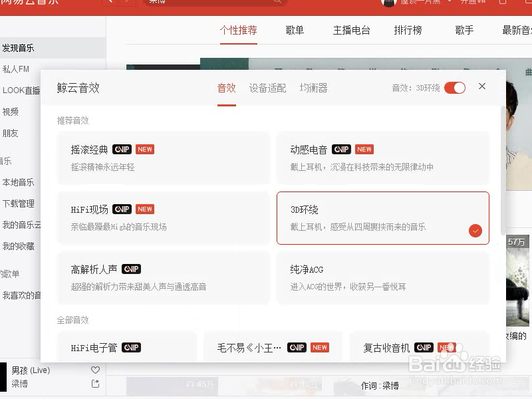Image resolution: width=532 pixels, height=399 pixels.
Task: Open the 我喜欢的音乐 playlist
Action: 21,295
